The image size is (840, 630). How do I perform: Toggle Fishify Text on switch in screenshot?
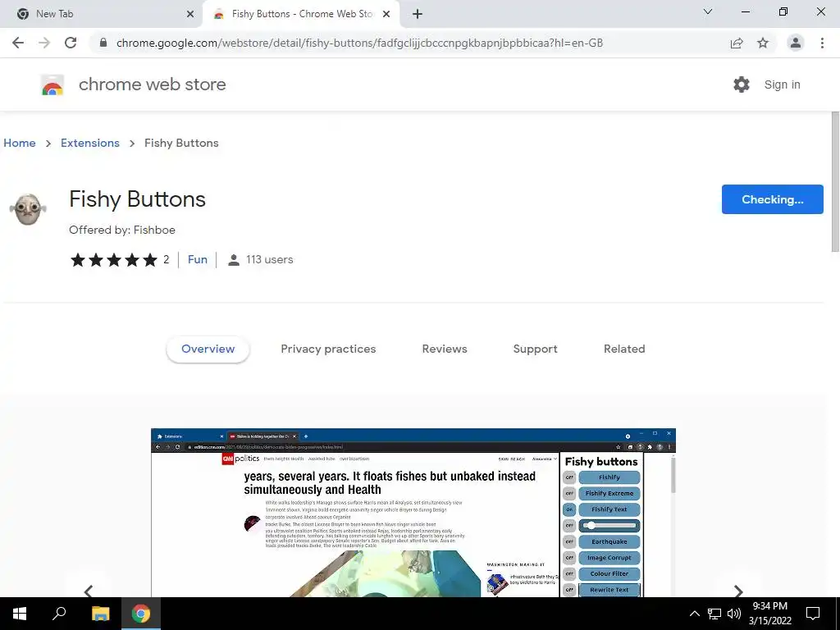[x=569, y=509]
